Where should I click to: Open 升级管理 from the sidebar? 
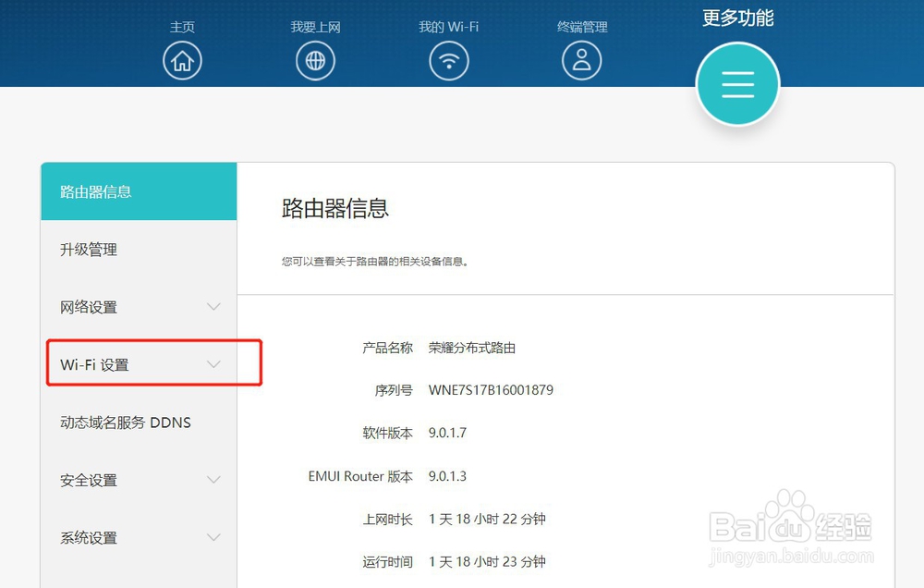tap(88, 249)
